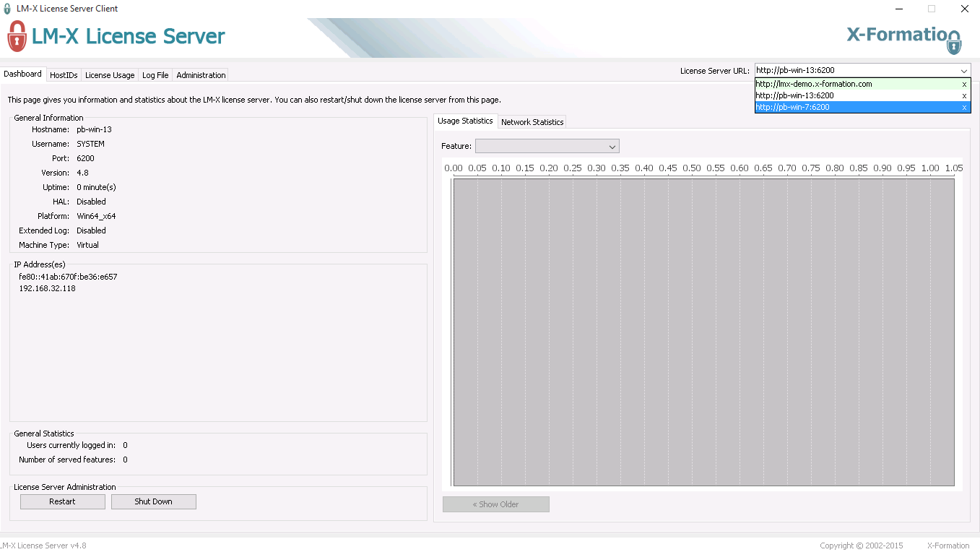Screen dimensions: 980x552
Task: Expand the License Server URL dropdown arrow
Action: [x=964, y=71]
